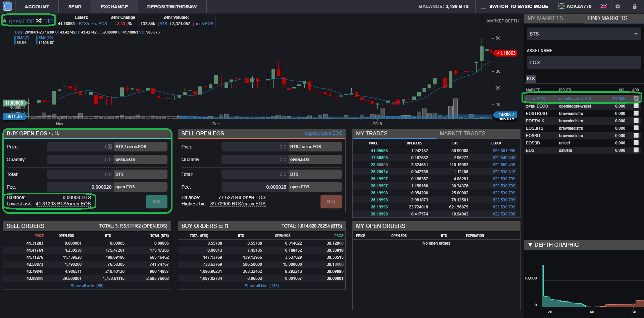
Task: Click lowest ask 41.31203 link
Action: (63, 204)
